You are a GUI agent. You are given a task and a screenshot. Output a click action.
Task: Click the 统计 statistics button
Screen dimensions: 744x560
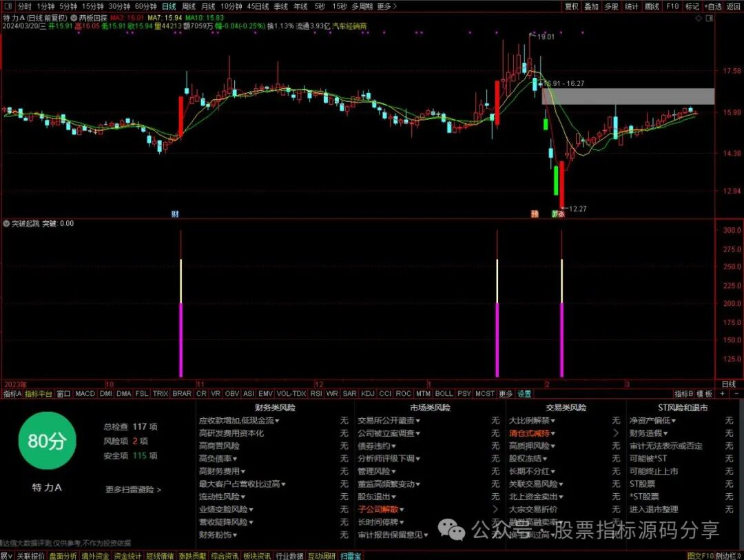(632, 6)
